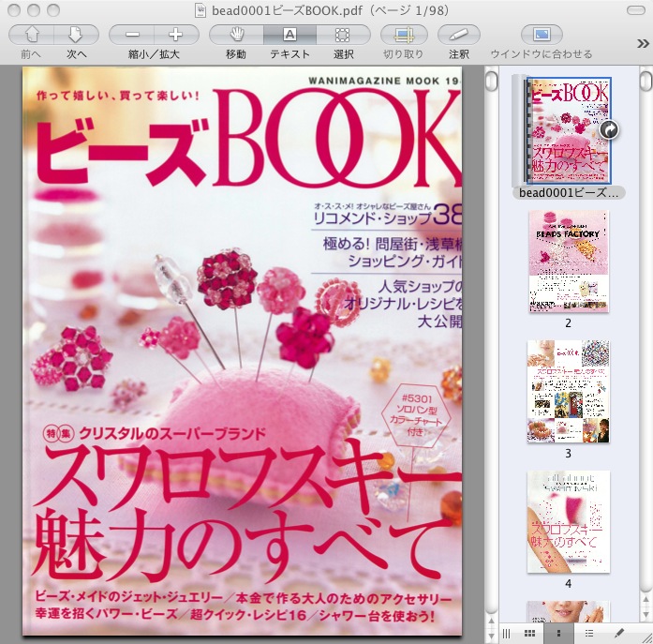Click クリスタルのスーパーブランド text on cover
653x644 pixels.
tap(172, 434)
